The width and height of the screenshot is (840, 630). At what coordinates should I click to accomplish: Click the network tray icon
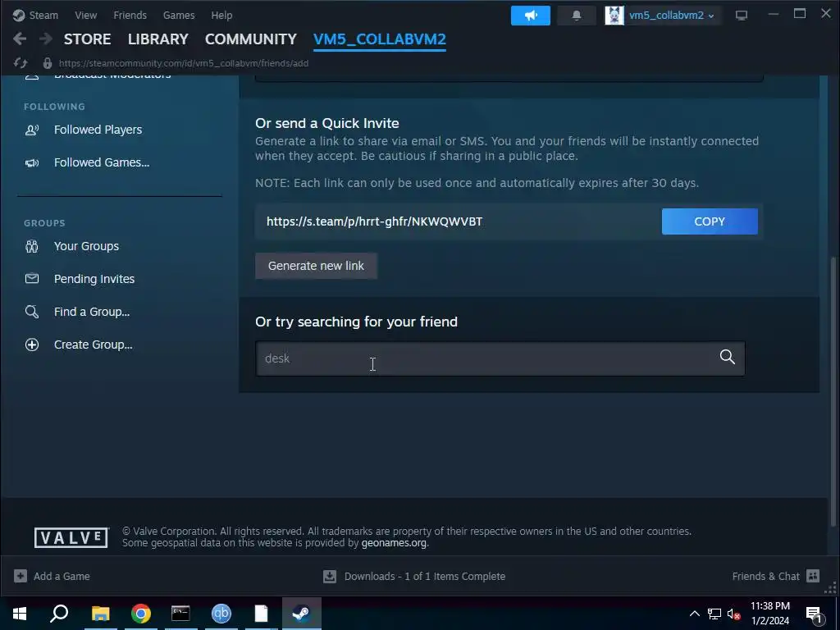coord(714,614)
